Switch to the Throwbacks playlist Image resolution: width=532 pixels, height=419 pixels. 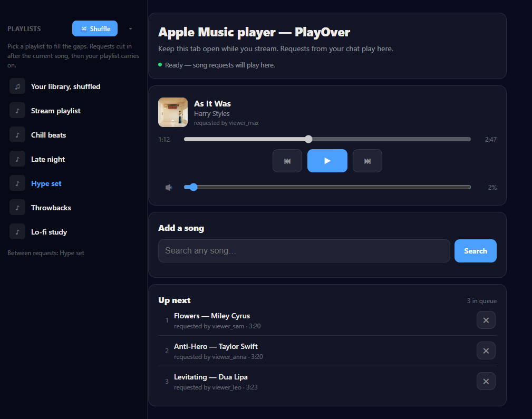74,208
